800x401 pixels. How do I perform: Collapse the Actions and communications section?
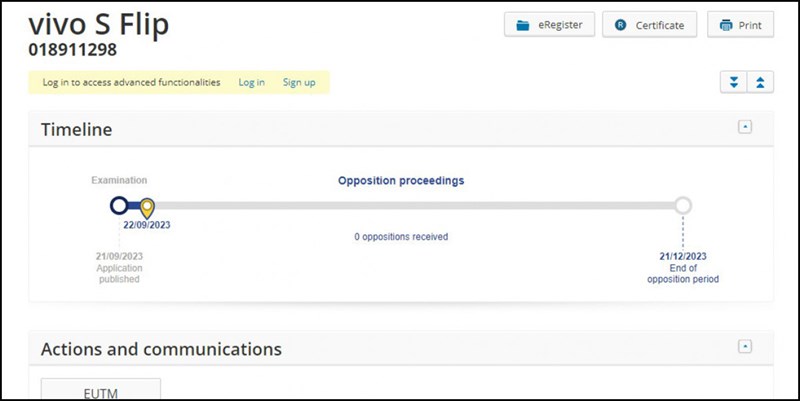[x=744, y=346]
